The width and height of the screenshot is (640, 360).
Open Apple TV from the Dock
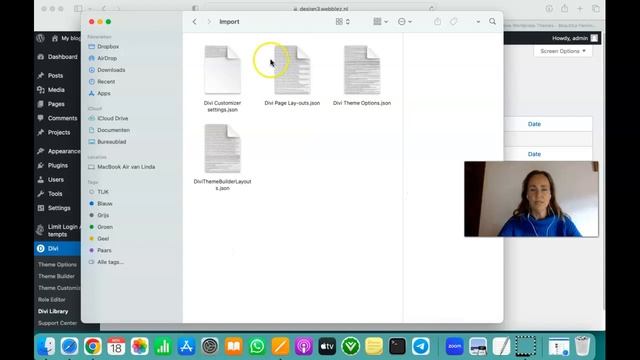pos(327,347)
